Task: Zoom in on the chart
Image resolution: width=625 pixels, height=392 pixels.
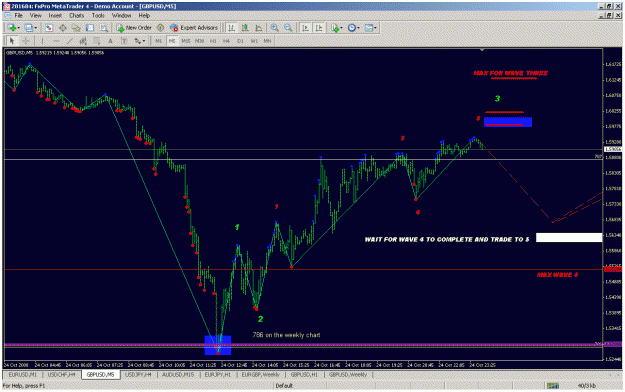Action: pos(275,28)
